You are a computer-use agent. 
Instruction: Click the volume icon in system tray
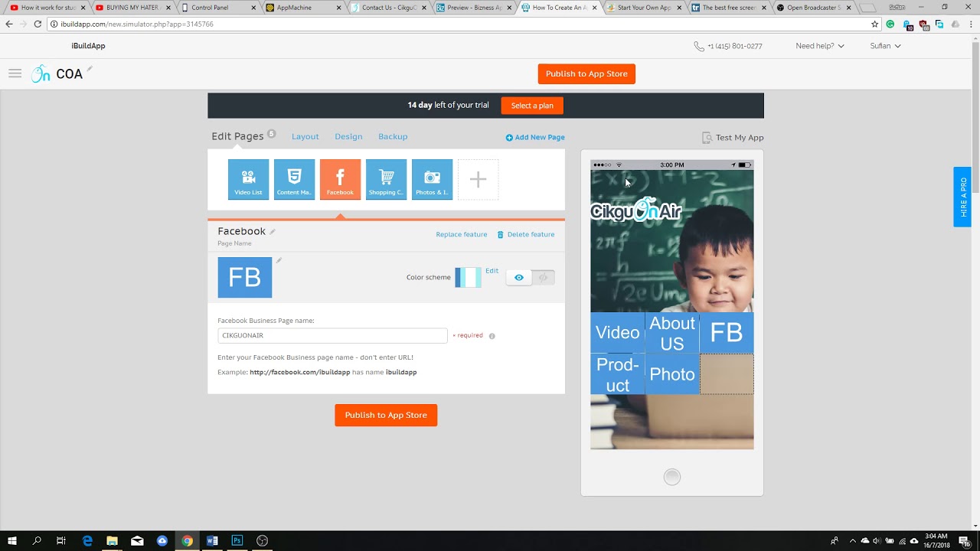click(877, 541)
